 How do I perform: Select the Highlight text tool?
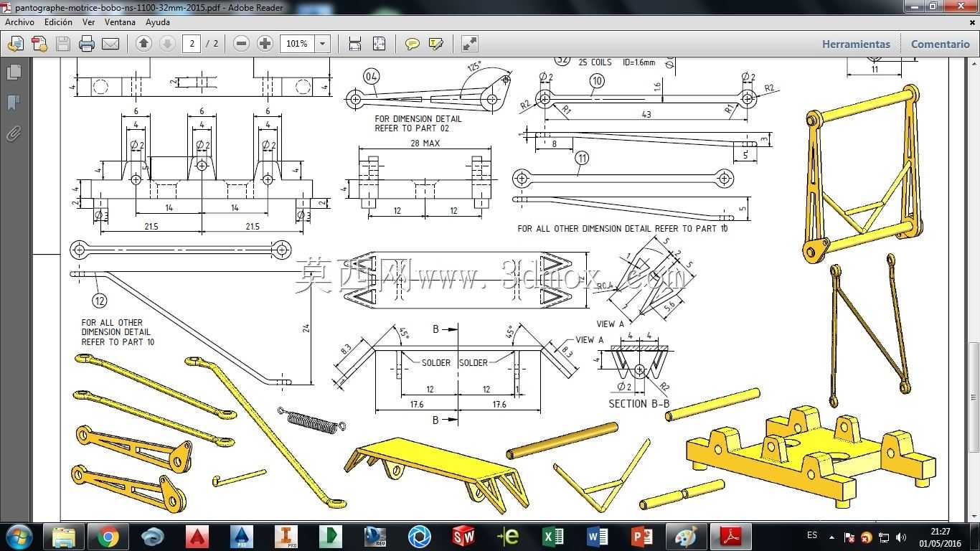coord(435,44)
